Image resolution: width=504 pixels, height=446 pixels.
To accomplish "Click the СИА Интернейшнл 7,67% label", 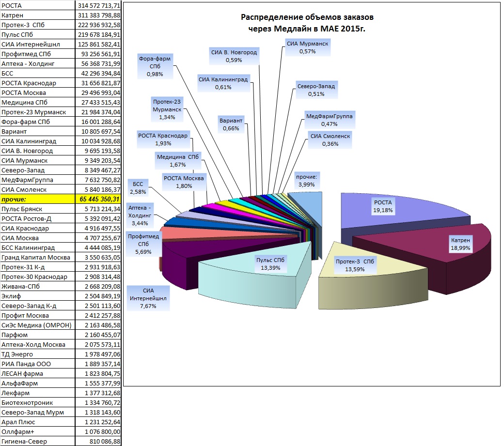I will click(x=148, y=298).
